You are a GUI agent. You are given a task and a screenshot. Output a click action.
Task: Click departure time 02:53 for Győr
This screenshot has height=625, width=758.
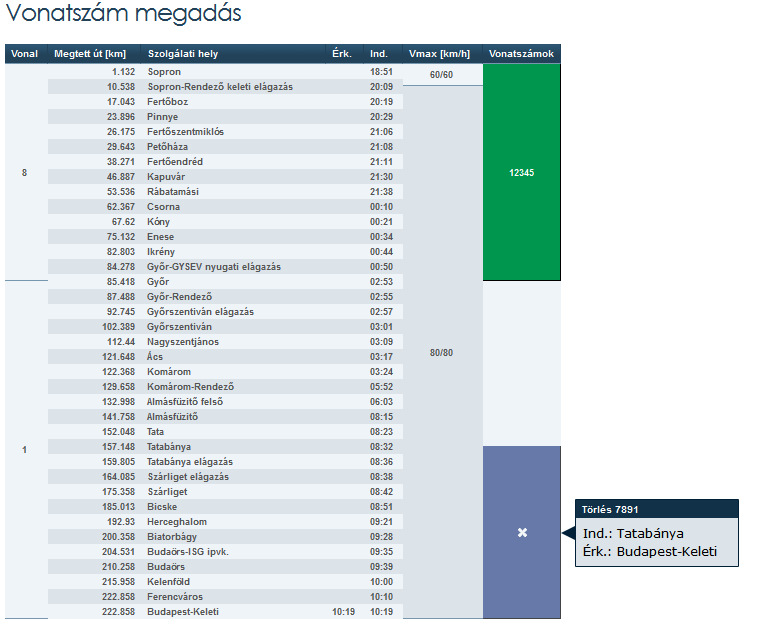381,281
